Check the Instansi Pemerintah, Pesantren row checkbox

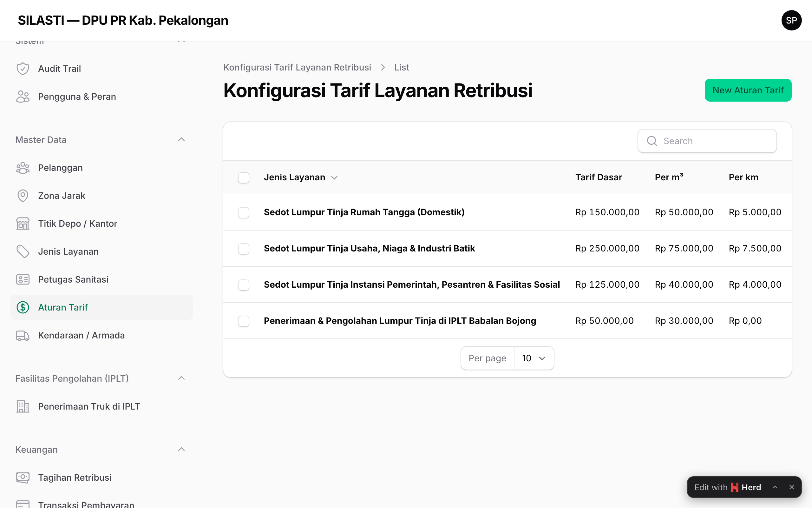click(x=244, y=285)
